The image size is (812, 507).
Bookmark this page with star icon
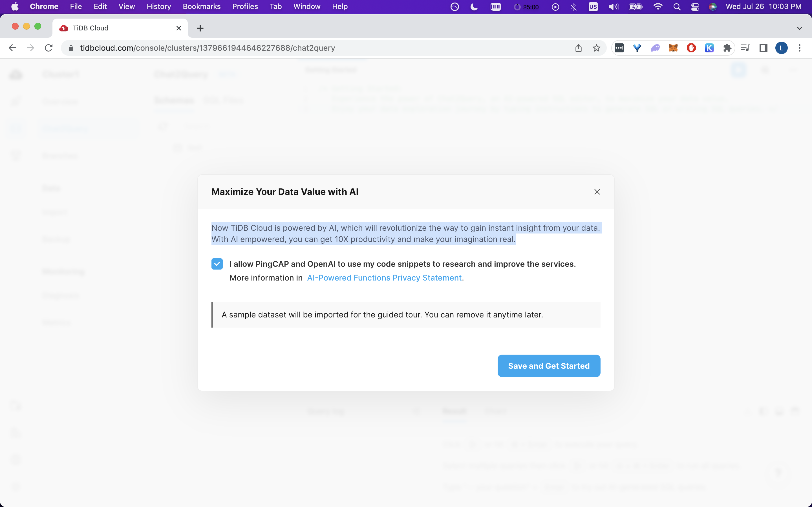pyautogui.click(x=596, y=48)
